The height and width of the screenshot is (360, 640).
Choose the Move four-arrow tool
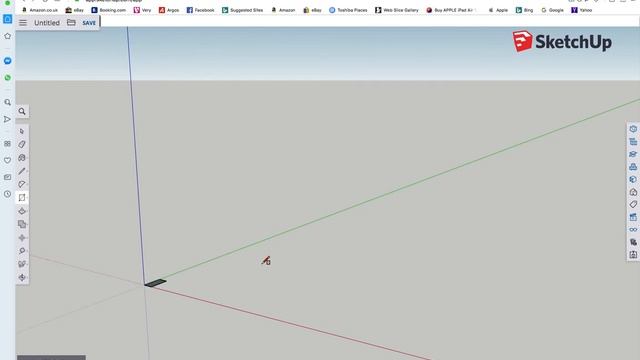tap(22, 238)
